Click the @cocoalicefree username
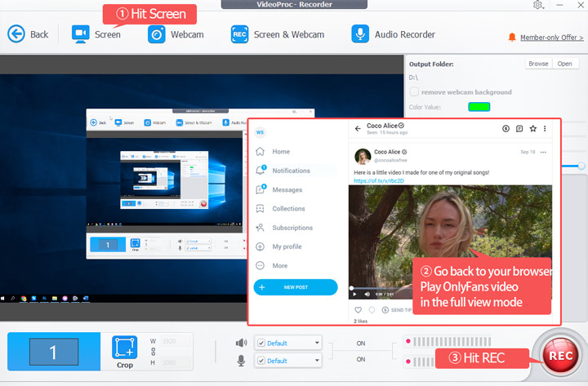Screen dimensions: 588x386 [x=390, y=160]
